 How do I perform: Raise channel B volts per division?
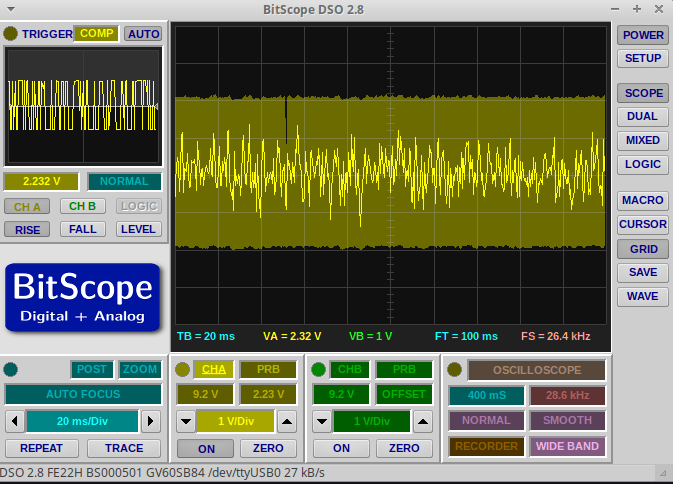coord(423,421)
